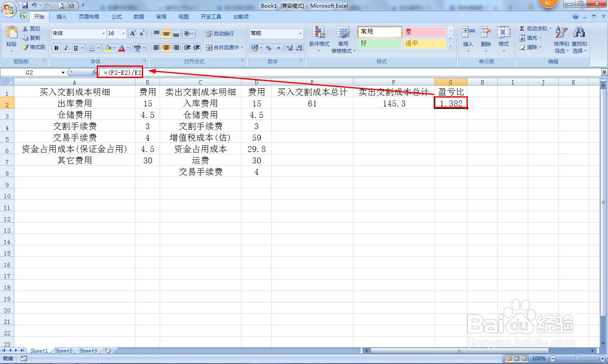The width and height of the screenshot is (608, 364).
Task: Enable wrap text (自动换行)
Action: (220, 33)
